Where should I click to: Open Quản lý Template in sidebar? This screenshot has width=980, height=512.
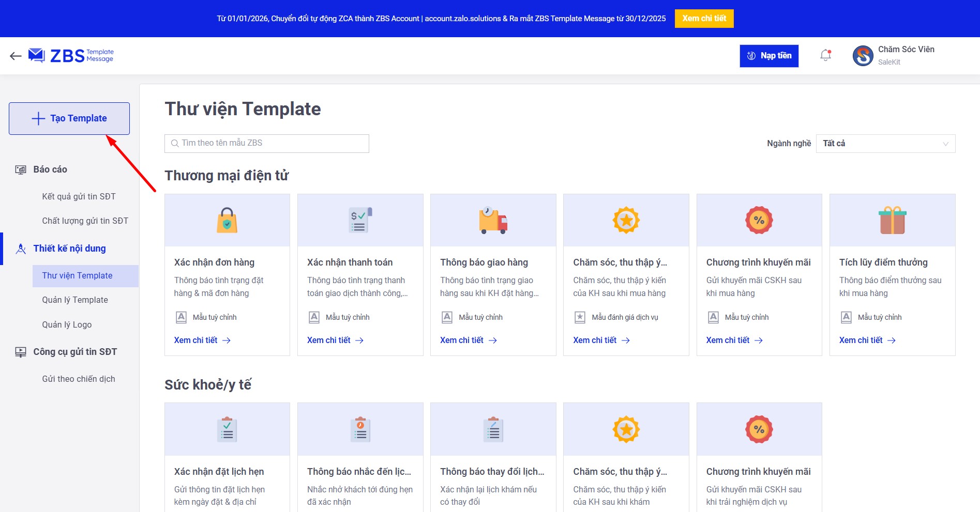[x=75, y=300]
